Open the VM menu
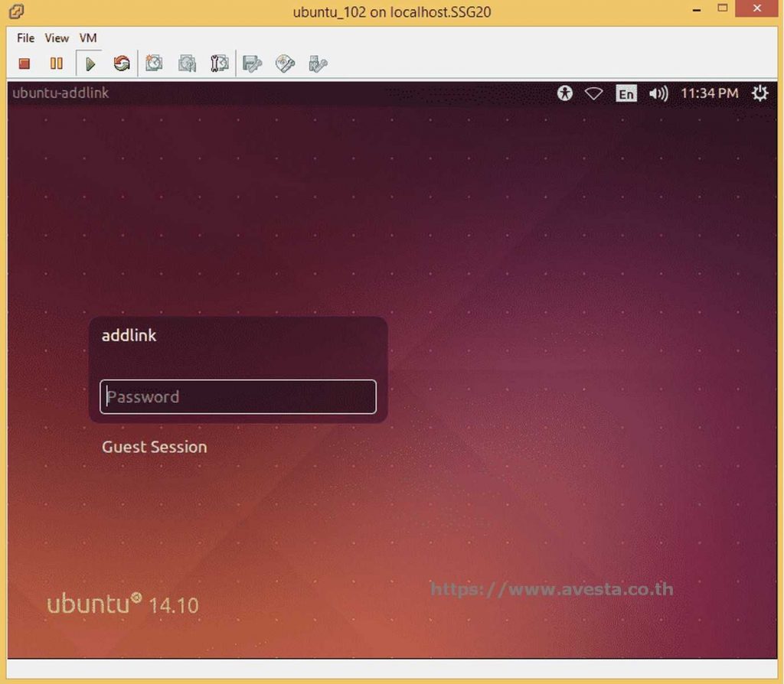Screen dimensions: 784x684 pyautogui.click(x=88, y=38)
